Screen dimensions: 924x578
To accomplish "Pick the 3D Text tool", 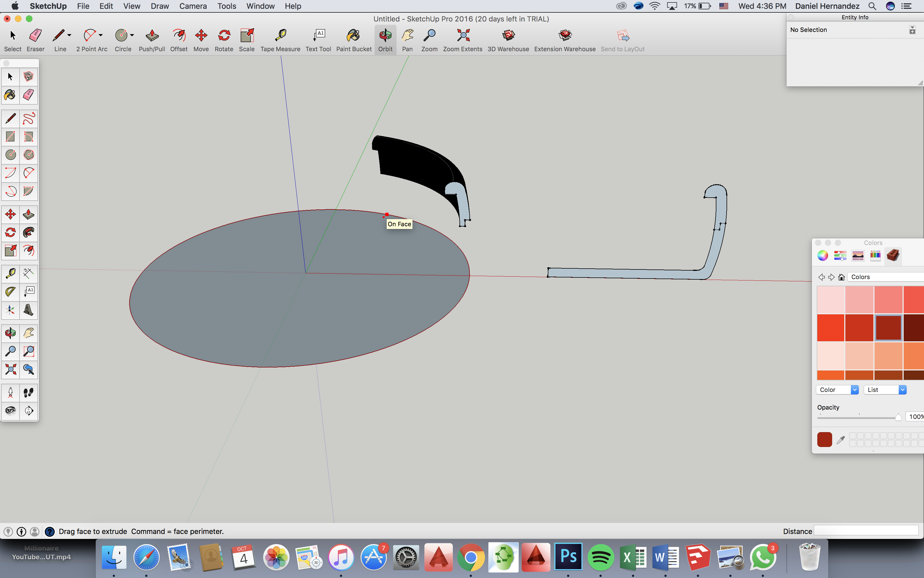I will [29, 310].
